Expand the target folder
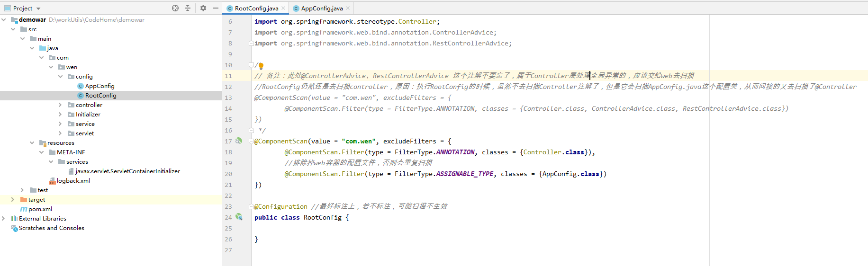 click(13, 200)
